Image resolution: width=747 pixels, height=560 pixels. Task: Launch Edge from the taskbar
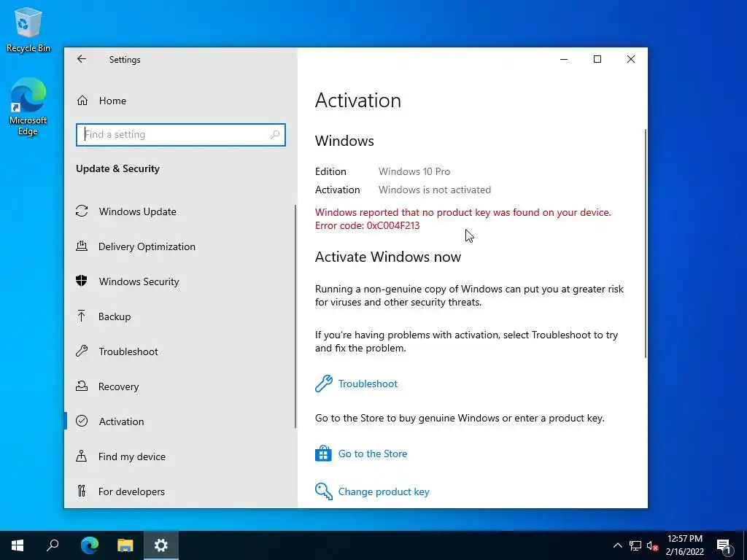(89, 545)
